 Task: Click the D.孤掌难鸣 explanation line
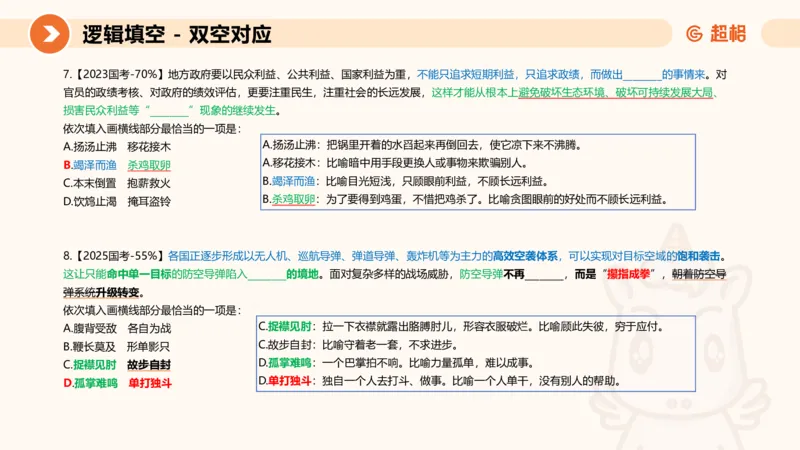click(397, 363)
